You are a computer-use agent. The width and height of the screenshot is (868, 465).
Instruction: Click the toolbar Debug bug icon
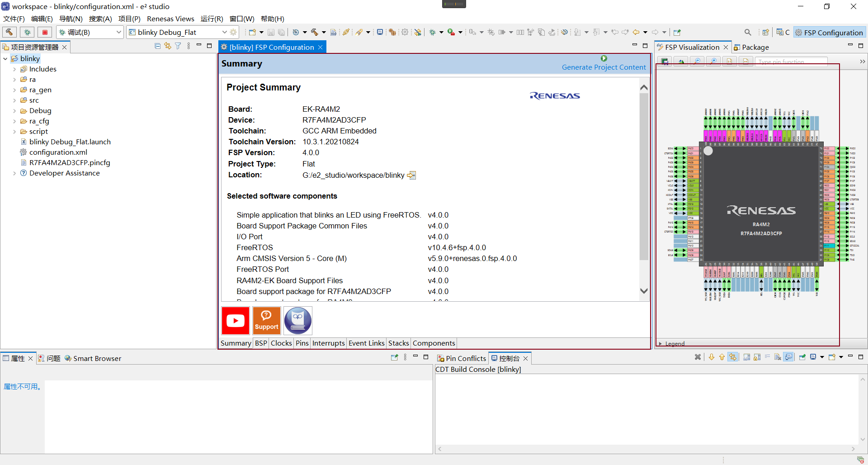(x=432, y=32)
